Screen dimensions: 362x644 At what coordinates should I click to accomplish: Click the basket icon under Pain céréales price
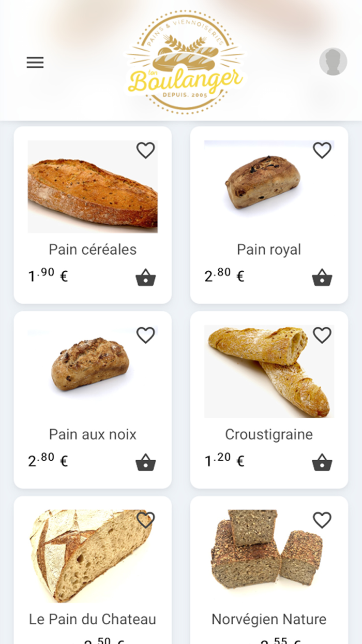point(145,278)
